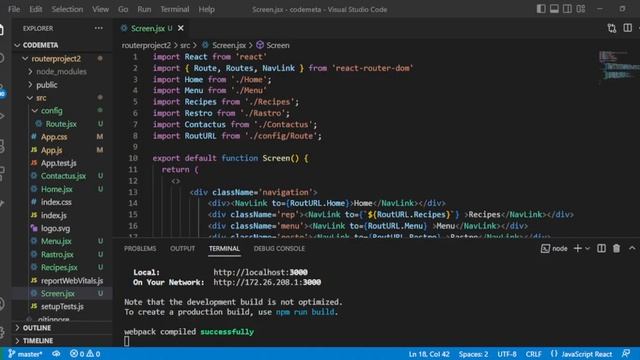Image resolution: width=640 pixels, height=360 pixels.
Task: Split the editor right
Action: pyautogui.click(x=627, y=28)
